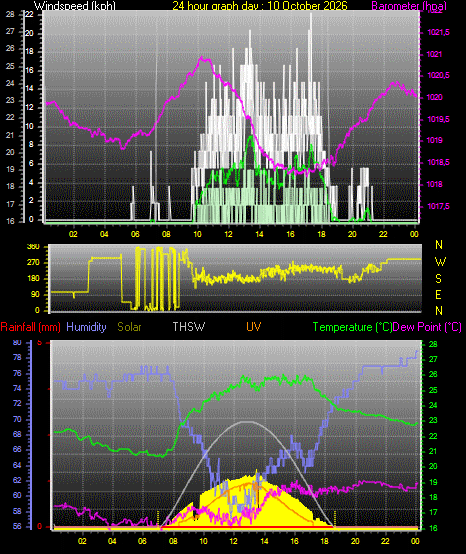Select the 270 wind direction scale value

(33, 263)
